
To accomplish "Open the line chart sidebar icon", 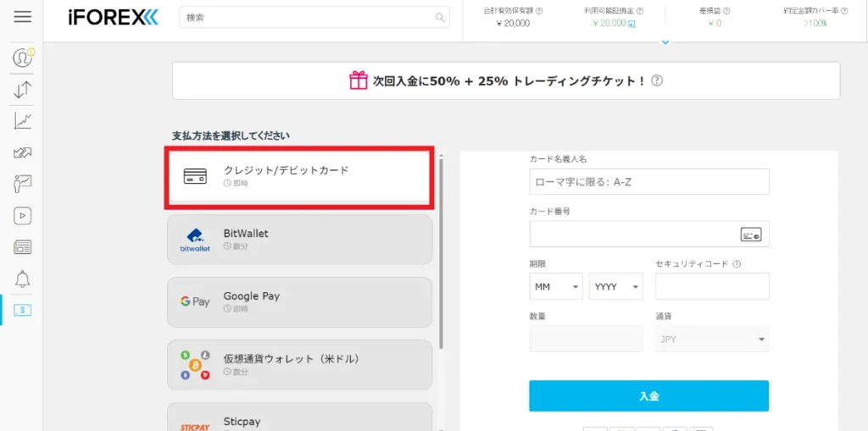I will [x=23, y=120].
